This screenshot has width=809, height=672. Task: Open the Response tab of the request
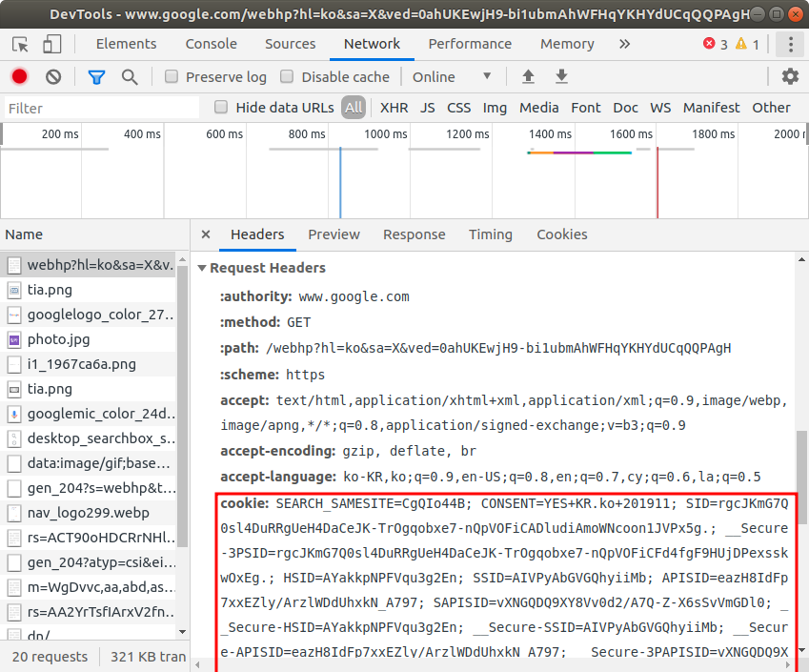tap(414, 234)
